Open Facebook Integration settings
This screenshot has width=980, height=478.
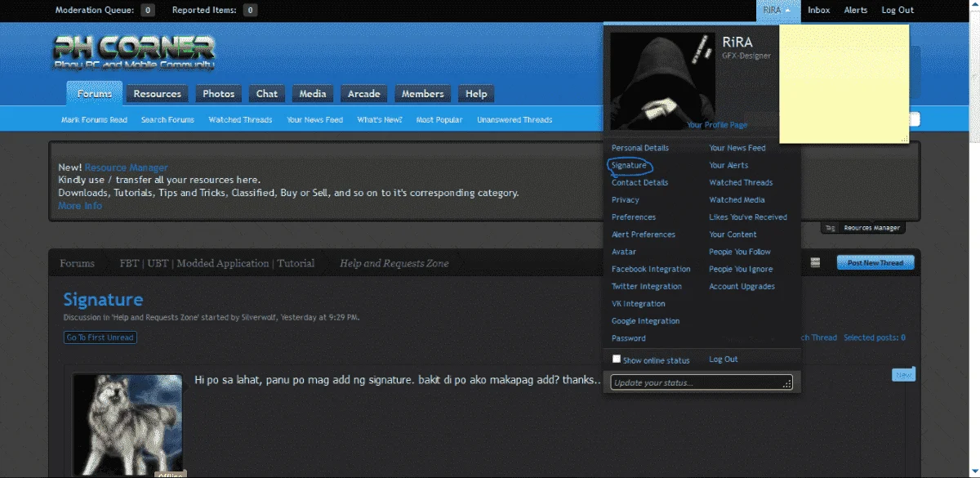click(x=651, y=269)
